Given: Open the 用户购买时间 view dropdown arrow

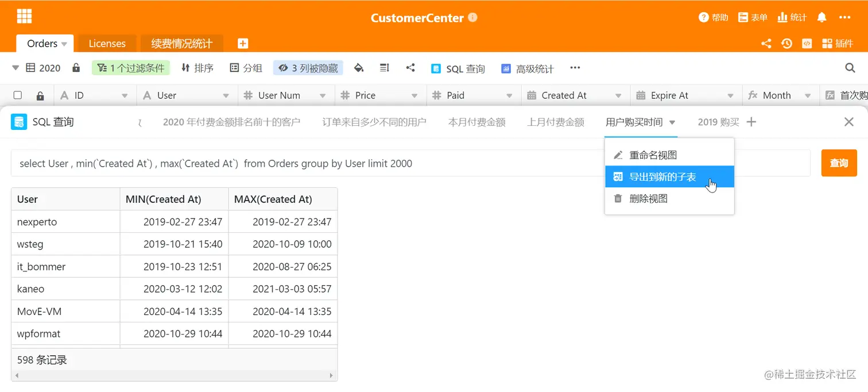Looking at the screenshot, I should click(672, 122).
